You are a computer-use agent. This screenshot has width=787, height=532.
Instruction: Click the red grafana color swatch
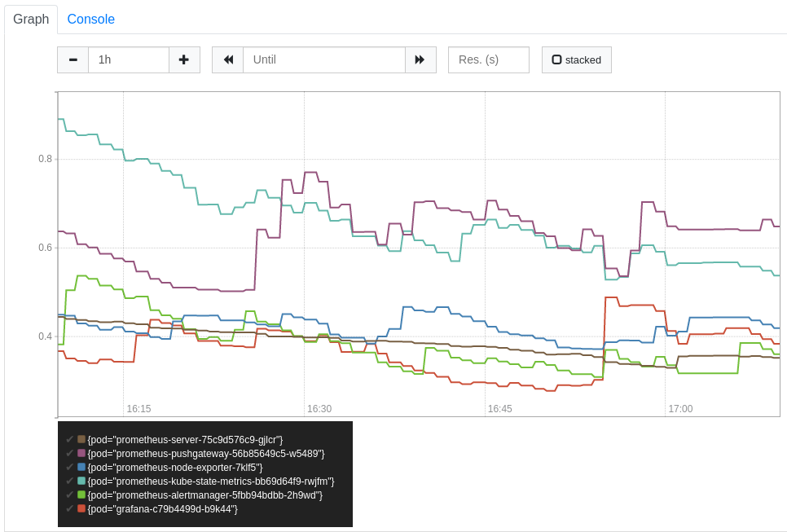tap(81, 508)
